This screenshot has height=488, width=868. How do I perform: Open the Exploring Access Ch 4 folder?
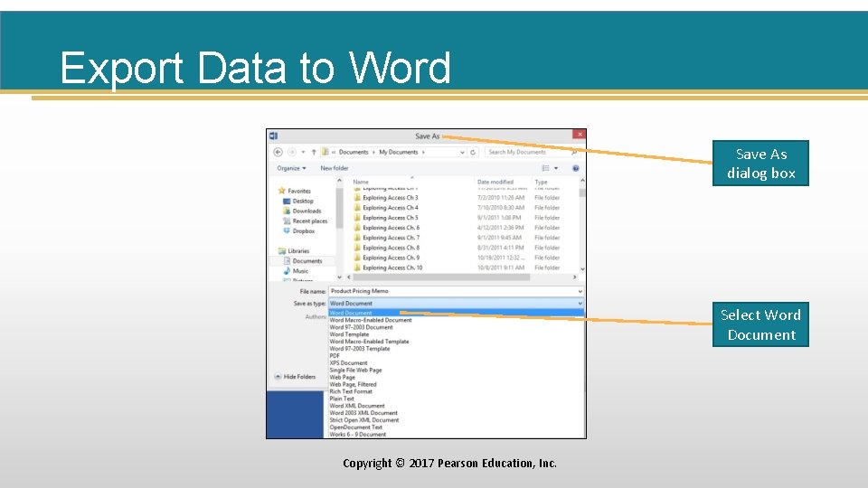click(386, 208)
